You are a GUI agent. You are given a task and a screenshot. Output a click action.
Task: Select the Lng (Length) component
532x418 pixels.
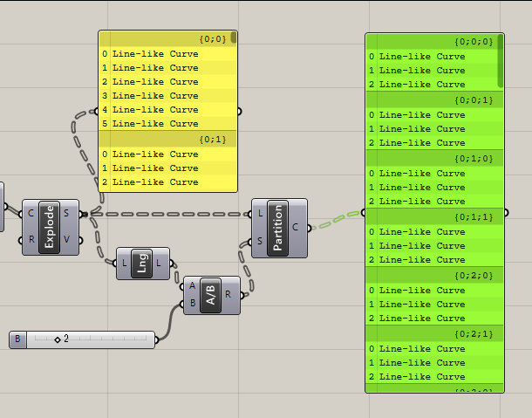[x=141, y=264]
